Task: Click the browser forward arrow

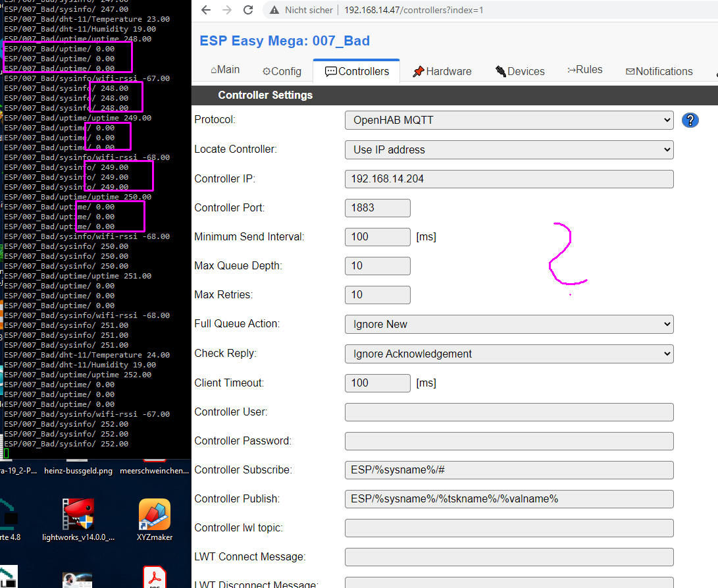Action: click(226, 10)
